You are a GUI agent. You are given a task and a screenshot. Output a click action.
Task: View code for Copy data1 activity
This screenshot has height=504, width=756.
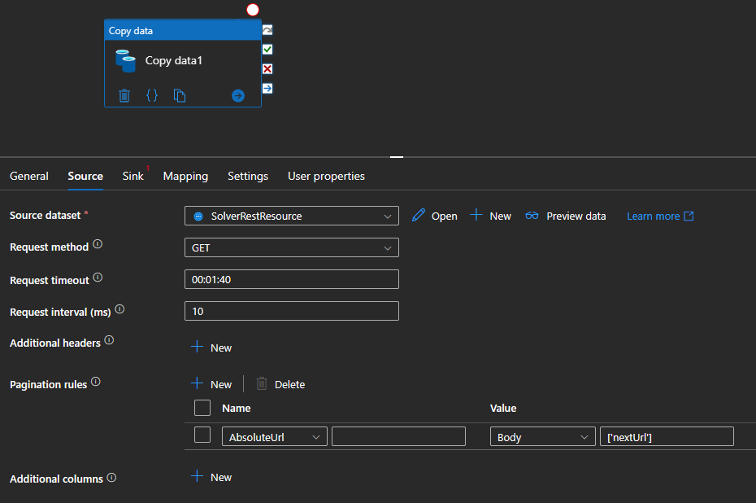point(152,96)
